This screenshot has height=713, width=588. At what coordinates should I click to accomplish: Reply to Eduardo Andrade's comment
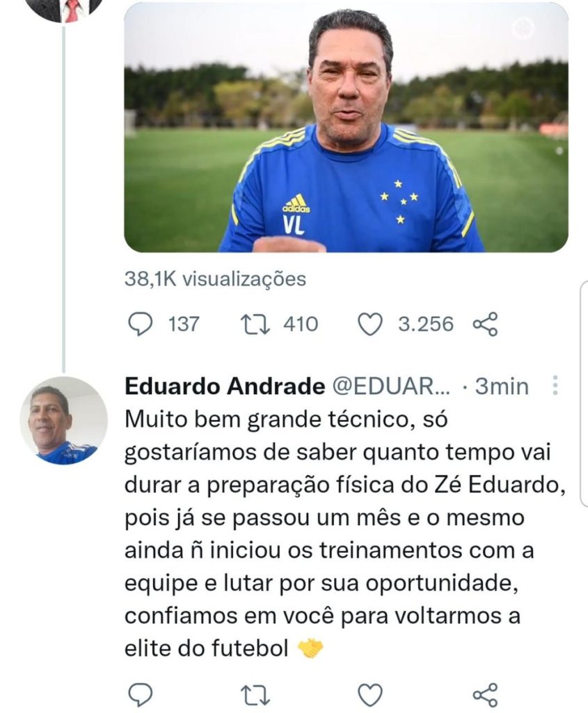point(141,694)
